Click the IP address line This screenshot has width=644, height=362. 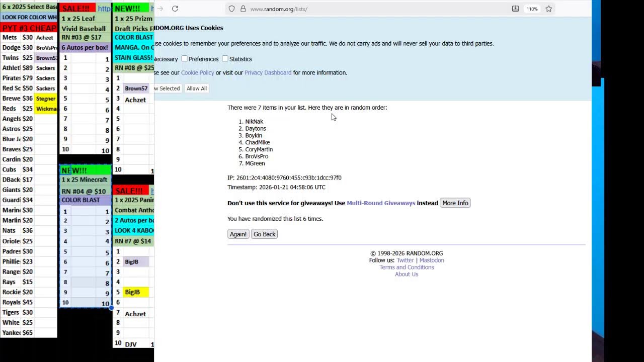pyautogui.click(x=284, y=178)
